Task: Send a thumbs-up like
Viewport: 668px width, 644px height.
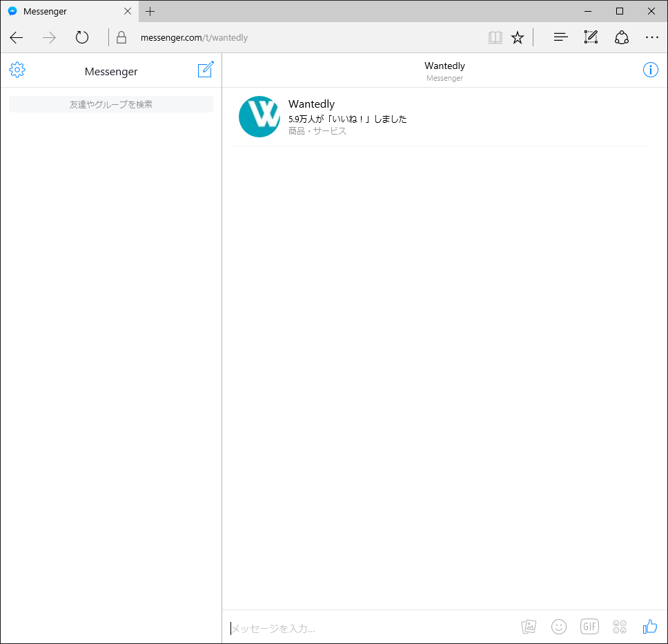Action: tap(650, 627)
